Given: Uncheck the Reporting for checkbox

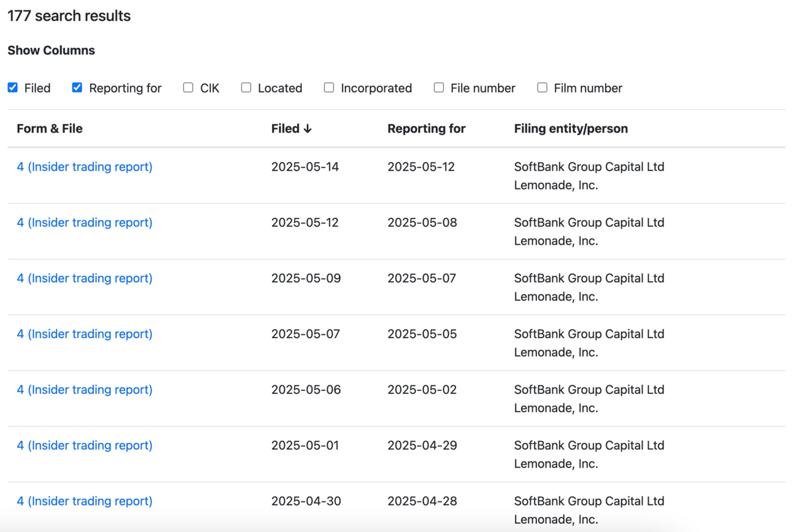Looking at the screenshot, I should pyautogui.click(x=77, y=88).
